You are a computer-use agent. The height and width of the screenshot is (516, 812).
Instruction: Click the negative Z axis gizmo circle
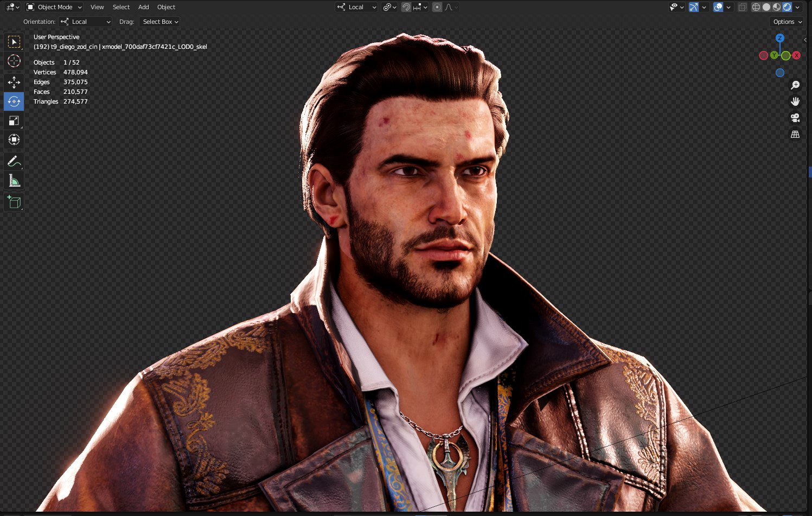pyautogui.click(x=780, y=73)
